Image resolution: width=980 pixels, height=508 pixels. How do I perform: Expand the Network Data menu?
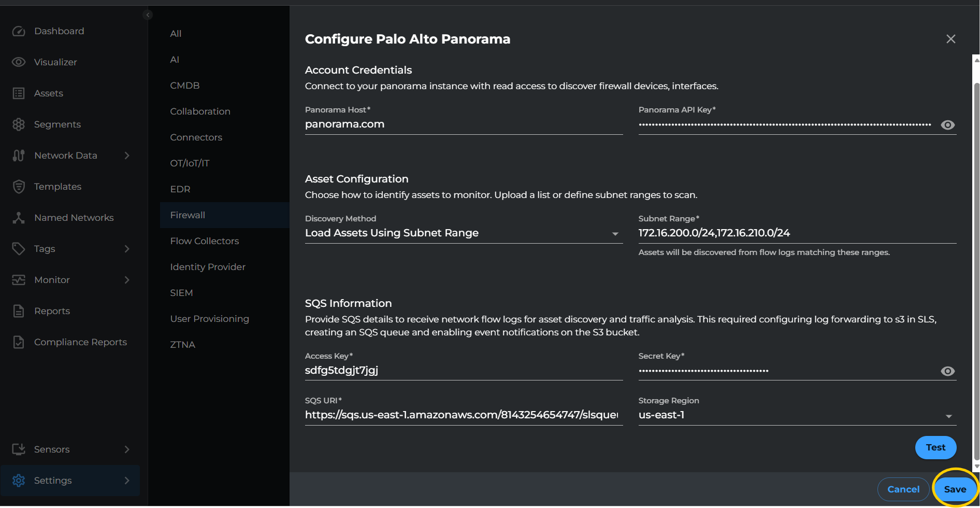[127, 155]
